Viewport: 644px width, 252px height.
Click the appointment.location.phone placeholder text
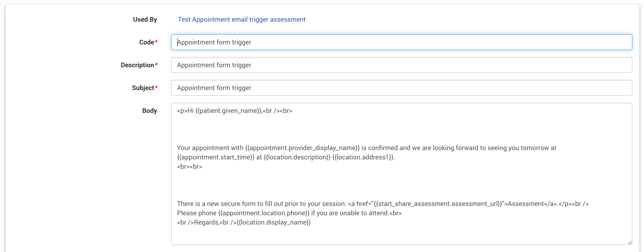[x=263, y=213]
